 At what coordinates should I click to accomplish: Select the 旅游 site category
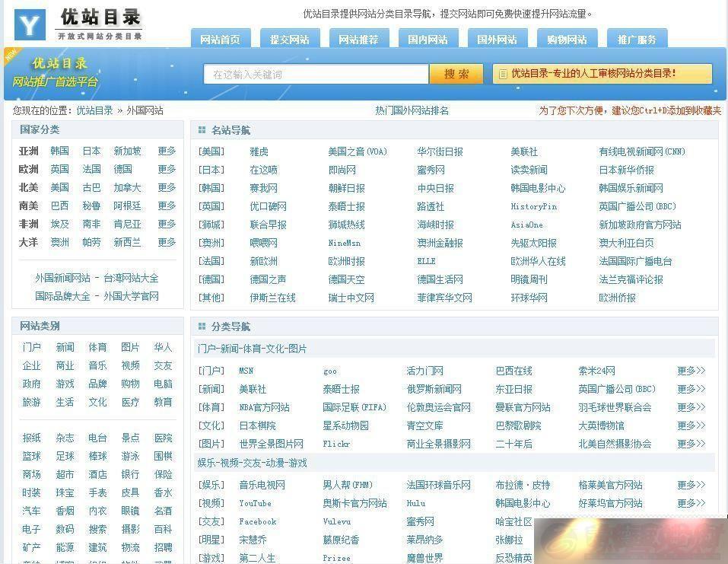(32, 402)
